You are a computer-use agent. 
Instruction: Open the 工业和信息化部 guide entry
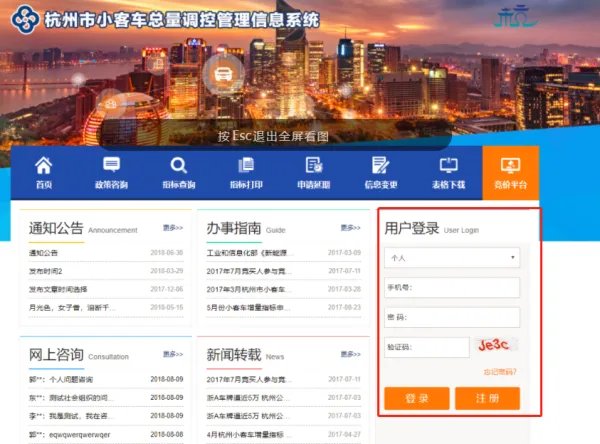[284, 253]
